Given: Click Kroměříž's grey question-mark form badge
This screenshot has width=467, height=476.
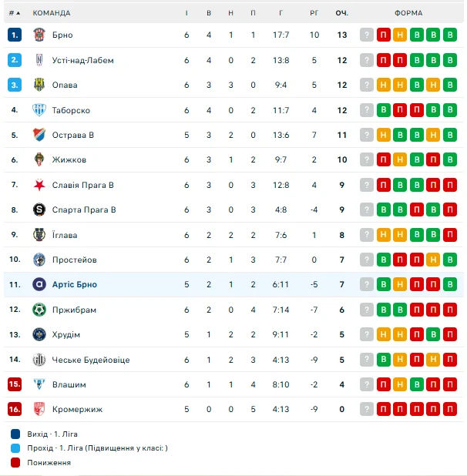Looking at the screenshot, I should (x=366, y=410).
